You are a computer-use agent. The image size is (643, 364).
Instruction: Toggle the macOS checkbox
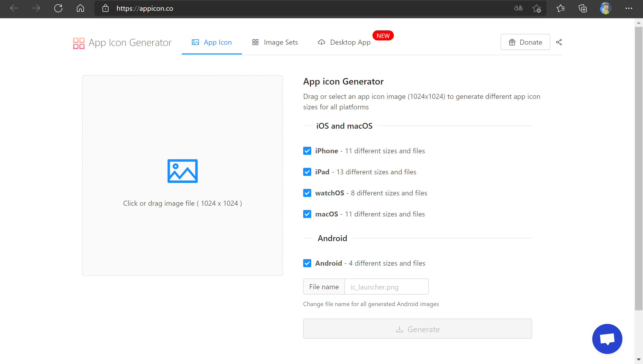coord(307,214)
